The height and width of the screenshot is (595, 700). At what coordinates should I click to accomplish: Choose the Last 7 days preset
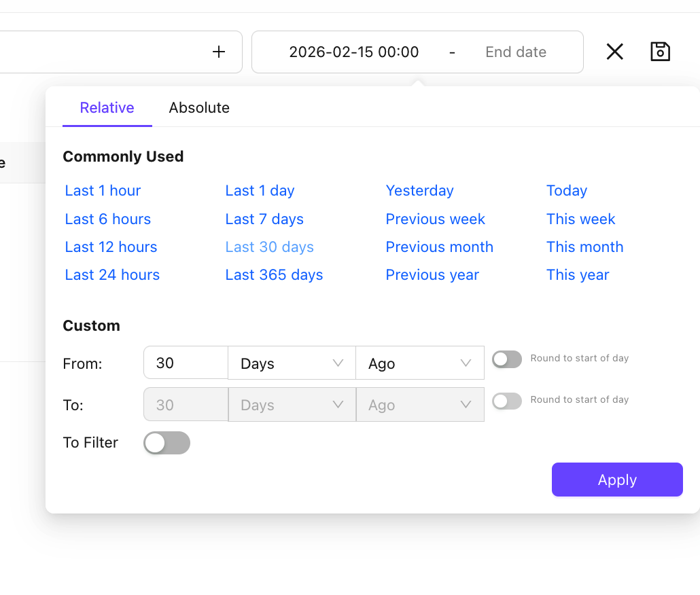(264, 219)
